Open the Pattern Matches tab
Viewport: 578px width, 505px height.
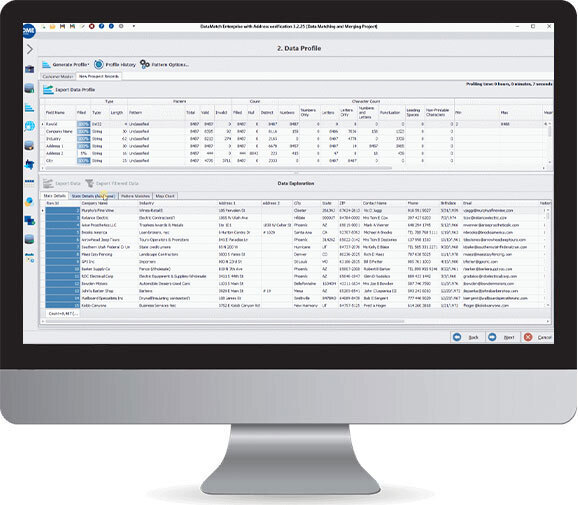click(135, 196)
